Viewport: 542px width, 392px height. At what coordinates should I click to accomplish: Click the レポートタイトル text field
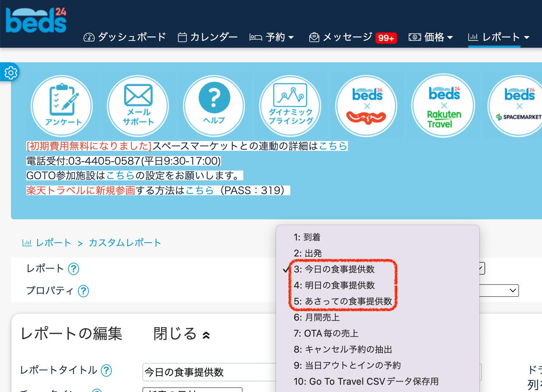tap(209, 372)
